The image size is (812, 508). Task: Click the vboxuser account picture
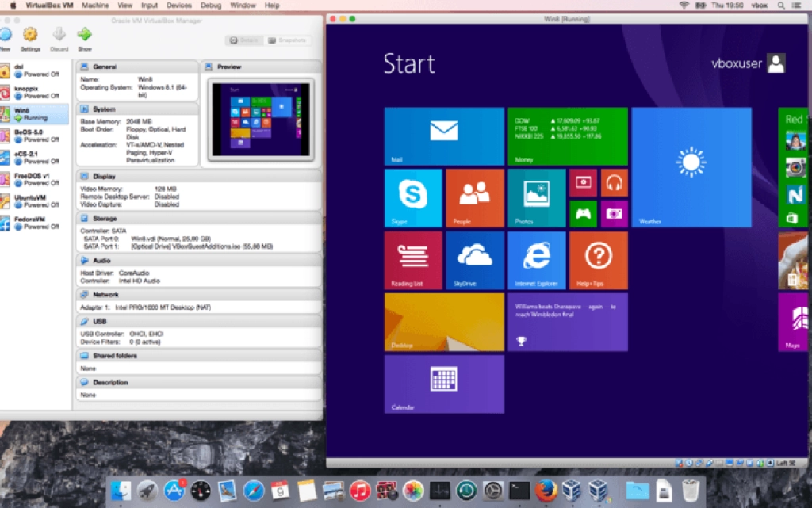pos(776,63)
